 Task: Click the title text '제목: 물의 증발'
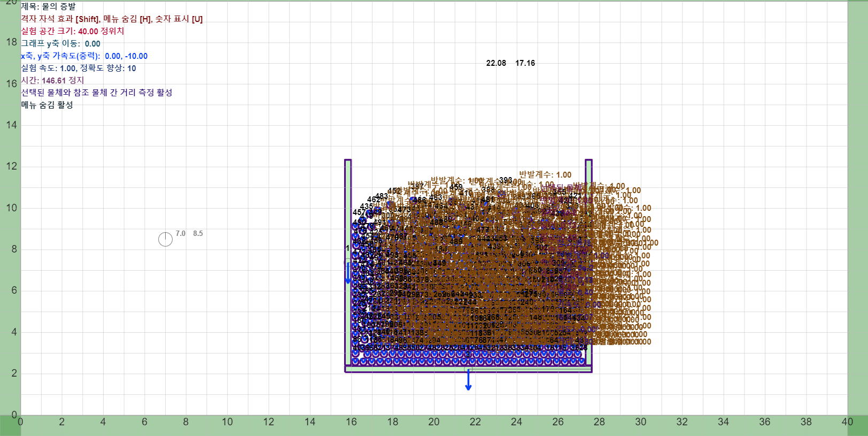(49, 6)
